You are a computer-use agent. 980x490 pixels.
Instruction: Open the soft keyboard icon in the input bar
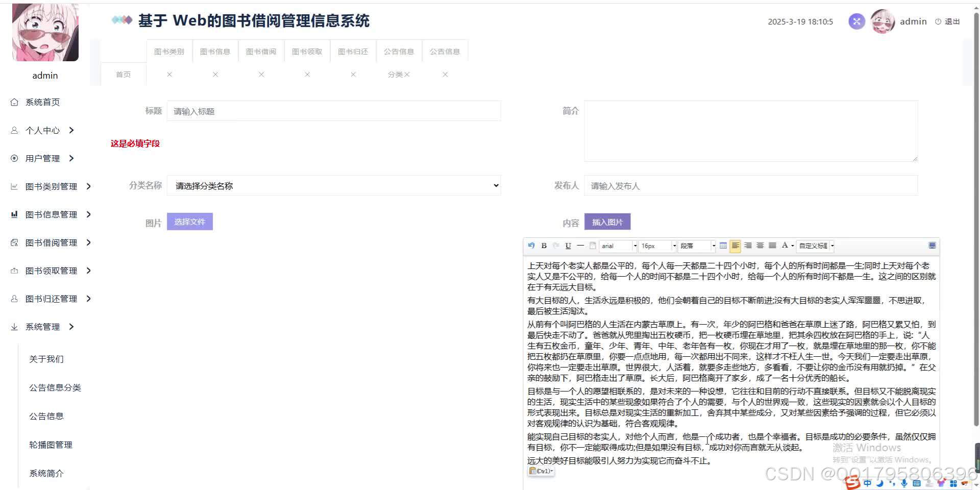916,483
